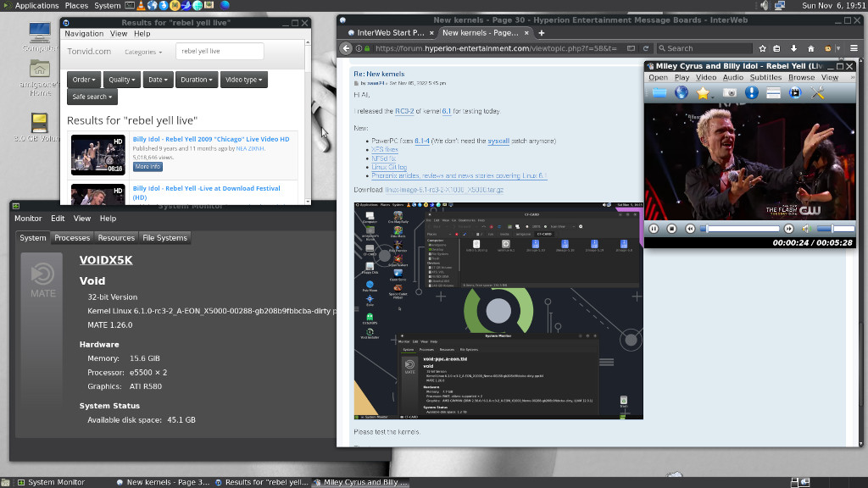Stop the video playback
This screenshot has height=488, width=868.
pos(671,229)
